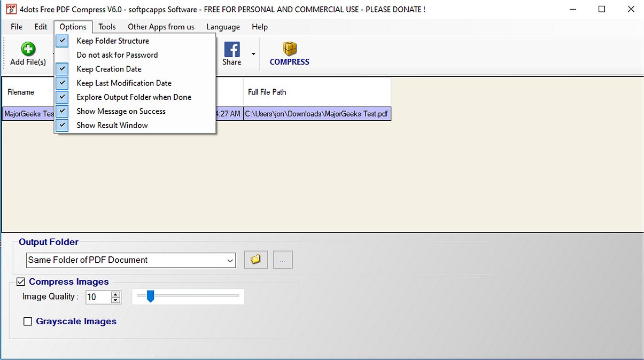
Task: Click the Image Quality slider handle
Action: point(150,295)
